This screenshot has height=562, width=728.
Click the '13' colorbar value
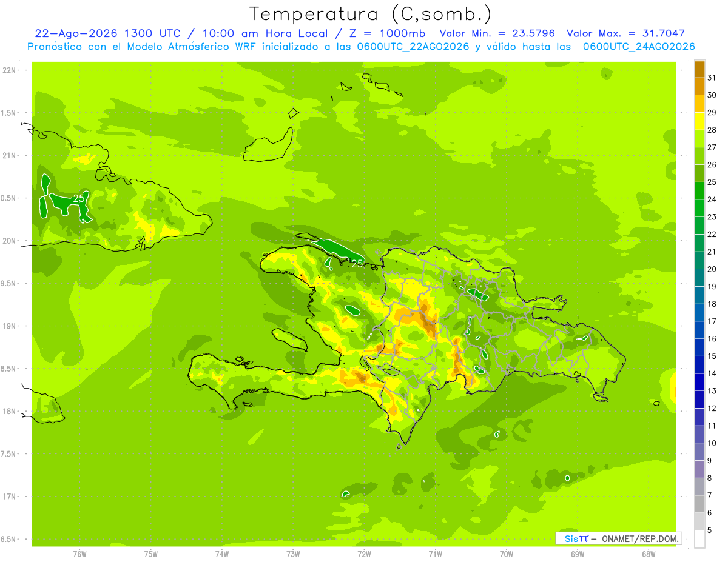pyautogui.click(x=712, y=391)
